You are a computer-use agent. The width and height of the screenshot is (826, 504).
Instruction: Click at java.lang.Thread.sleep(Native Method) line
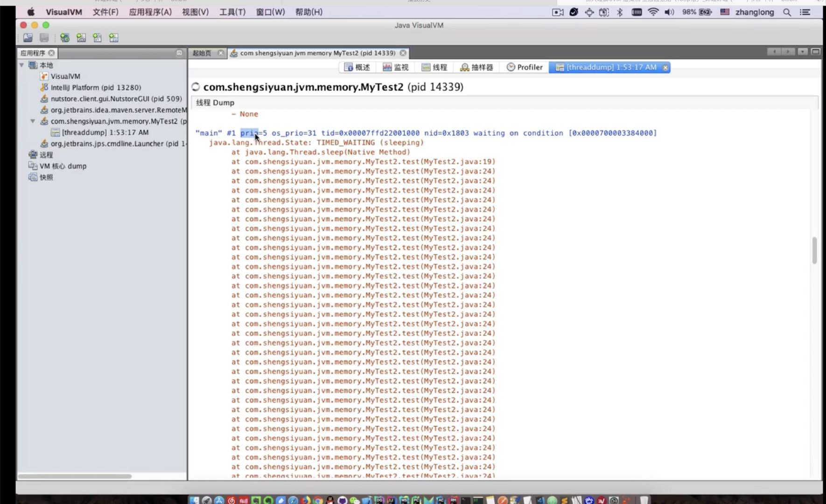(321, 152)
